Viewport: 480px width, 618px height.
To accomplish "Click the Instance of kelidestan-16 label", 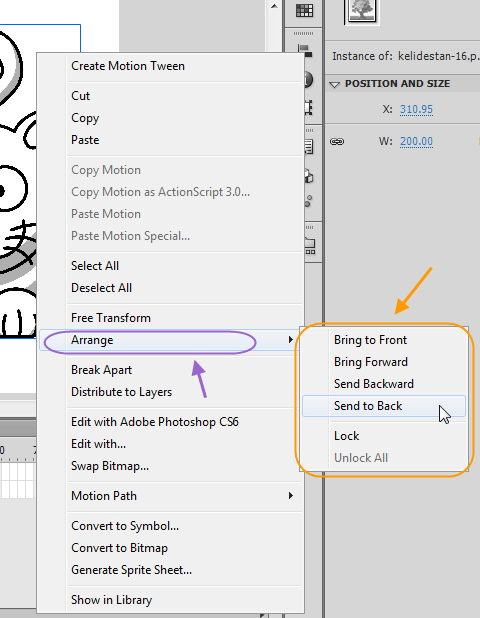I will pos(406,56).
